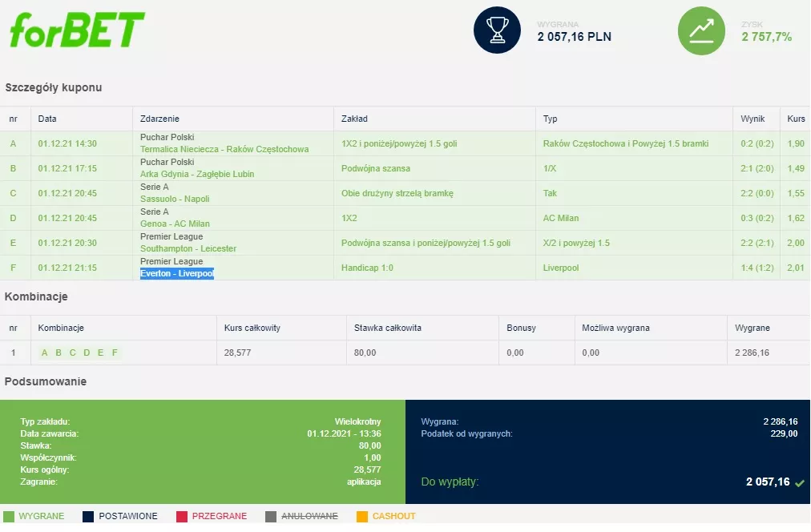Open the Sassuolo - Napoli event
The image size is (811, 532).
tap(175, 199)
